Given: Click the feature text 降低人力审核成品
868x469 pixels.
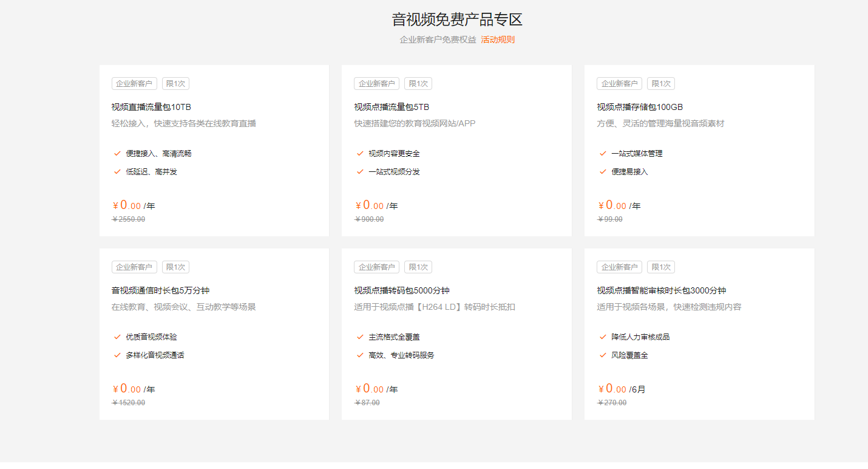Looking at the screenshot, I should [x=641, y=337].
